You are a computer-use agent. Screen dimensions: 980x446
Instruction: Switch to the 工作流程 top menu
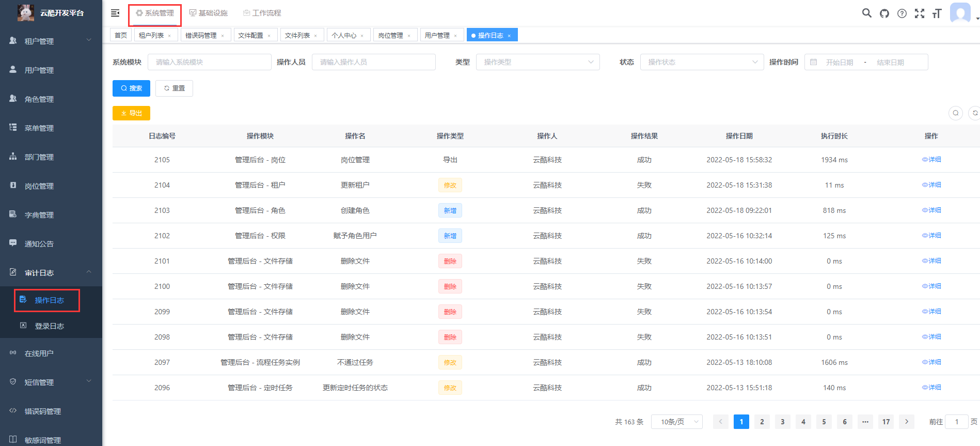coord(262,13)
